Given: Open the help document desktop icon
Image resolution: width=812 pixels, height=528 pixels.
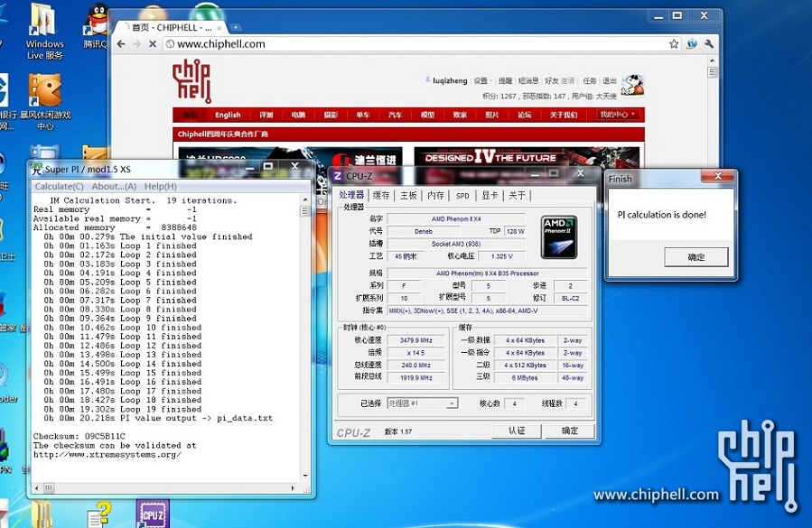Looking at the screenshot, I should pos(99,514).
